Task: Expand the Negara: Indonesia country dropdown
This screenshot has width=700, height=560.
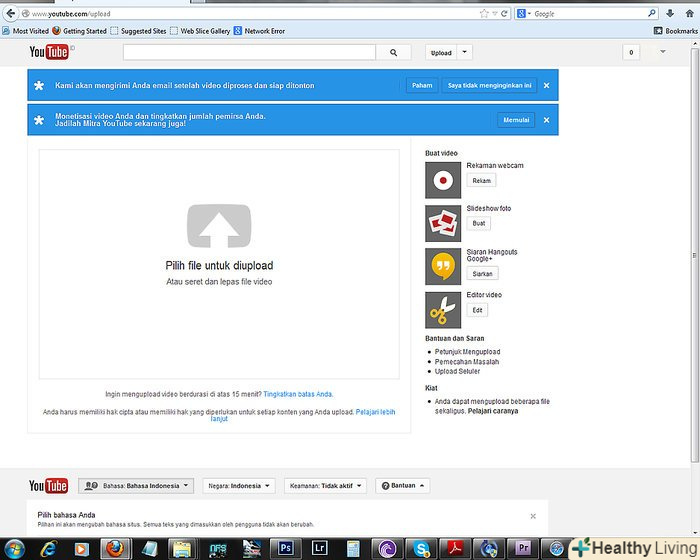Action: click(238, 486)
